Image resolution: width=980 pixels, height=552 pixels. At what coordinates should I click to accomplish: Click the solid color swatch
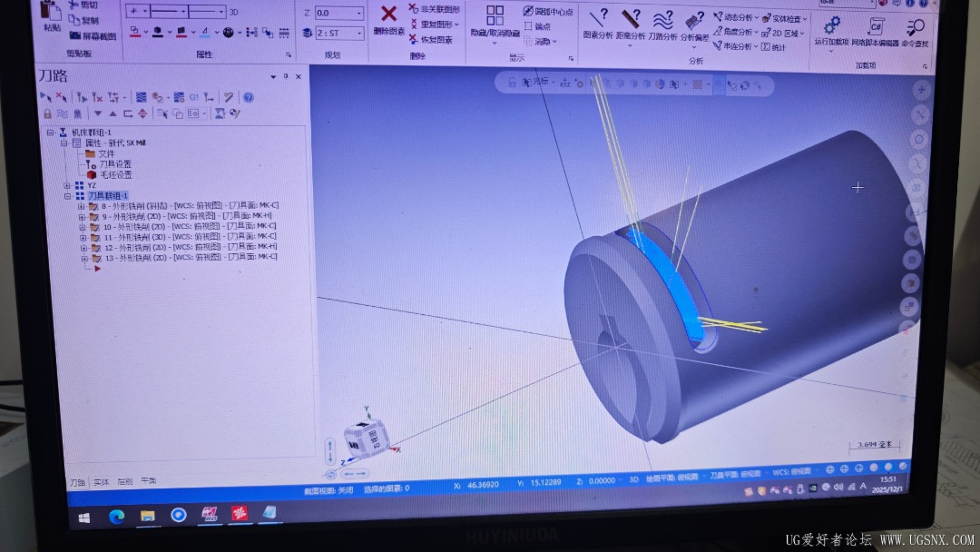158,32
